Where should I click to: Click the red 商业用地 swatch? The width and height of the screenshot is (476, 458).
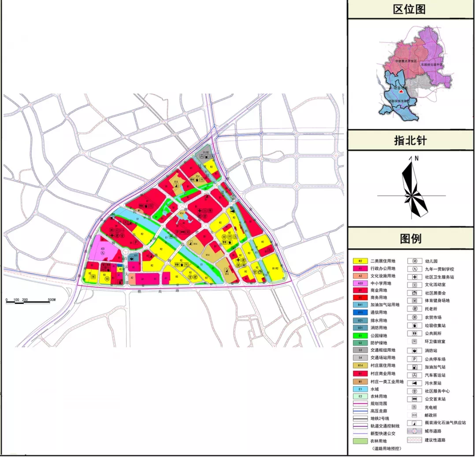361,291
